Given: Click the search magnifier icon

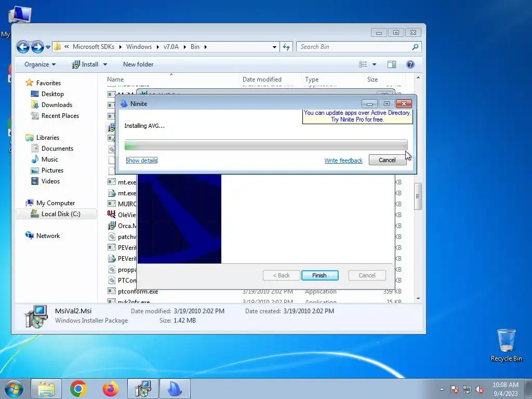Looking at the screenshot, I should [x=415, y=47].
